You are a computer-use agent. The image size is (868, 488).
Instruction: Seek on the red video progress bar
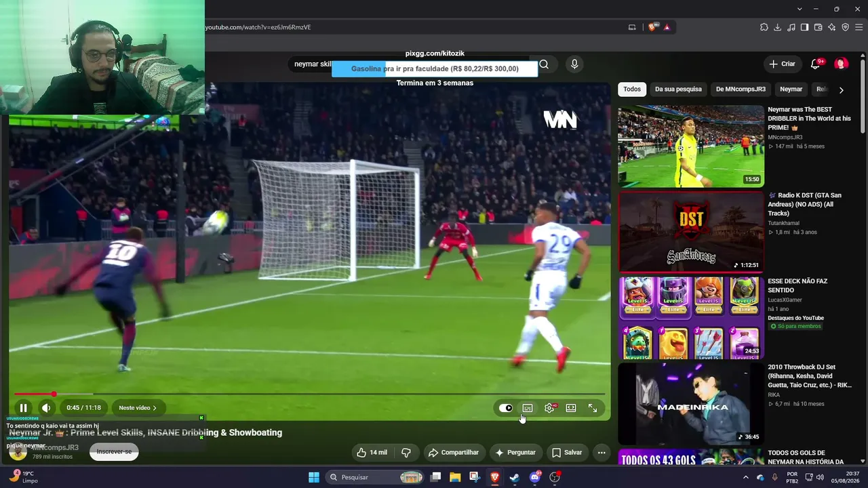(x=310, y=394)
